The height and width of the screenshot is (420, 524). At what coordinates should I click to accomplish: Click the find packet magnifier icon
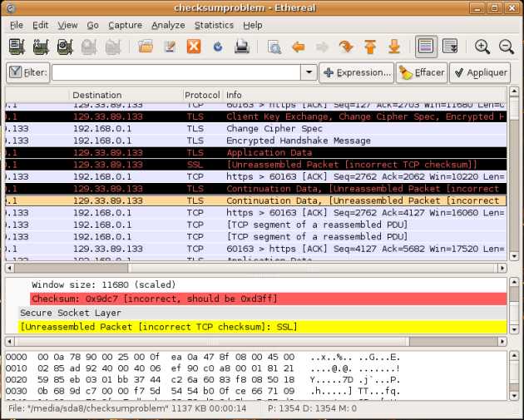tap(274, 47)
